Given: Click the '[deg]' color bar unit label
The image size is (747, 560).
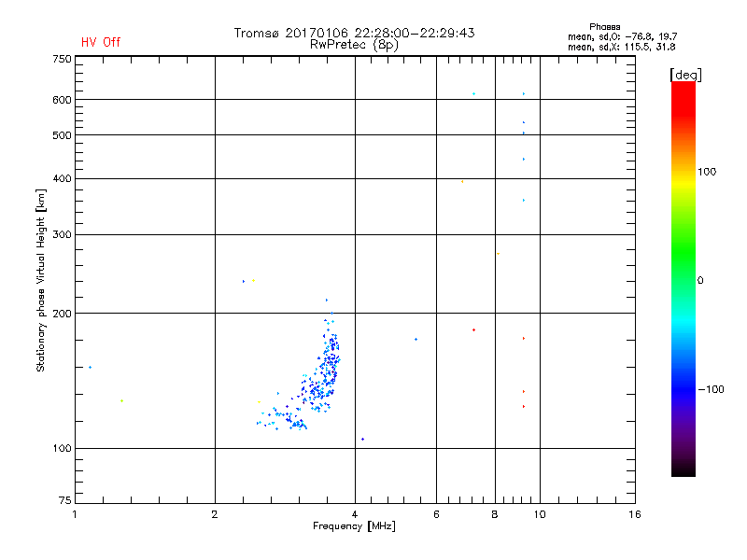Looking at the screenshot, I should (x=685, y=75).
